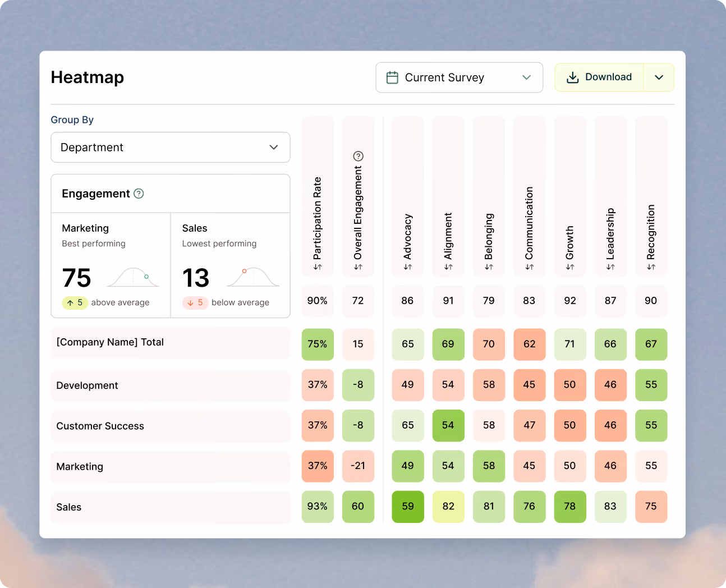Click the Engagement help icon
This screenshot has height=588, width=726.
[139, 194]
